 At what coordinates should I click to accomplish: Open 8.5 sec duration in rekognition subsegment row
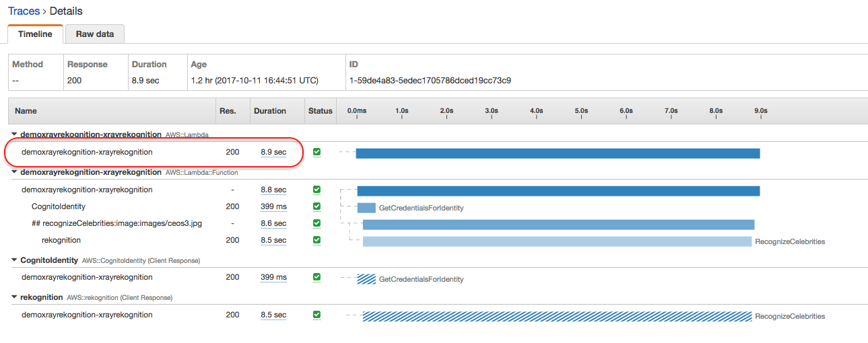[x=273, y=240]
